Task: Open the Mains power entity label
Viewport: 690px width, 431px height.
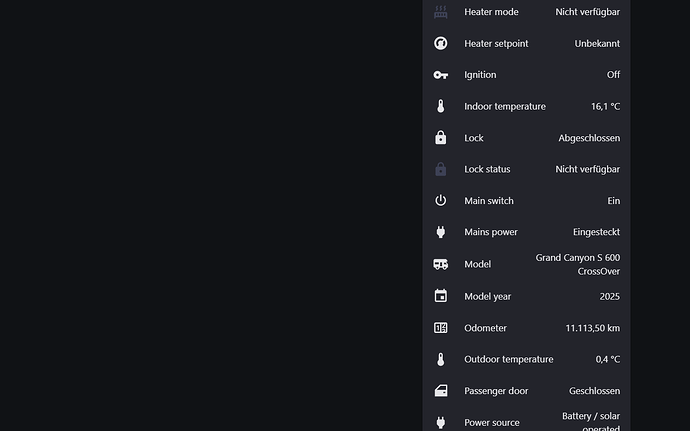Action: (x=491, y=232)
